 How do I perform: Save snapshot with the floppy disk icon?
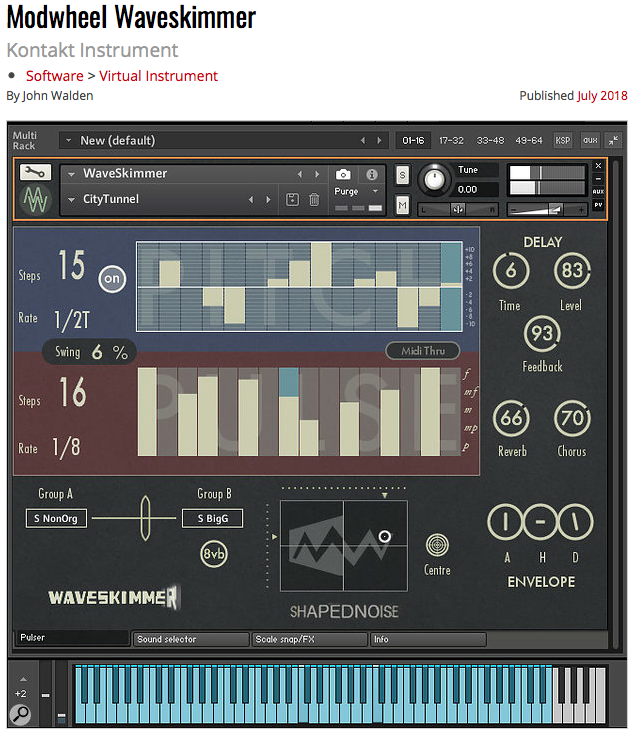coord(292,200)
